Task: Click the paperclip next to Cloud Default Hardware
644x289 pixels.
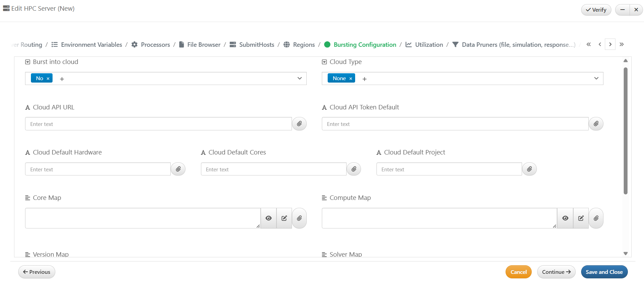Action: coord(178,169)
